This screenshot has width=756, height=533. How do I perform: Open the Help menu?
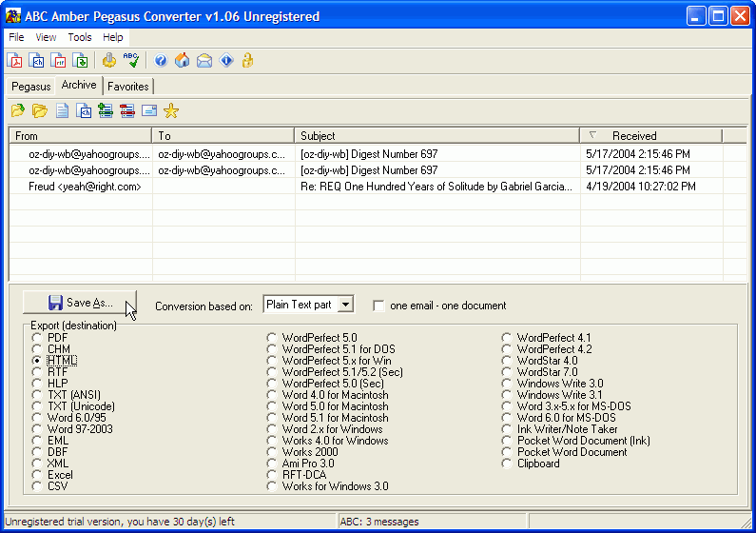click(x=113, y=37)
